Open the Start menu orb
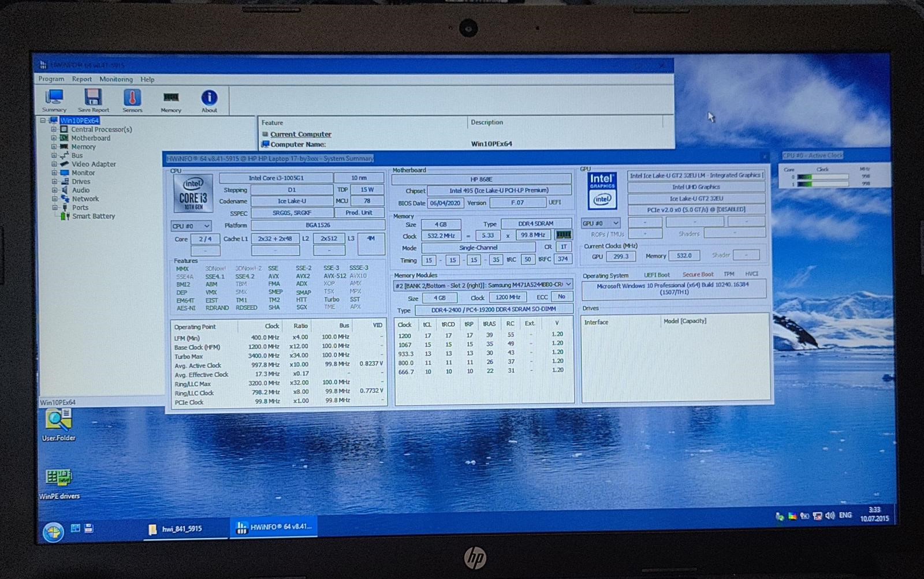The height and width of the screenshot is (579, 924). 53,531
